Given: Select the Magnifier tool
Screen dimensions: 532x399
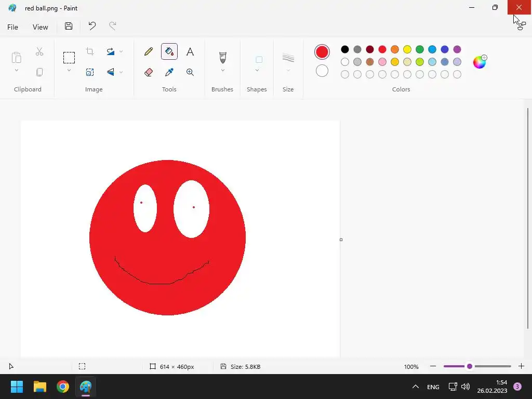Looking at the screenshot, I should [x=190, y=72].
